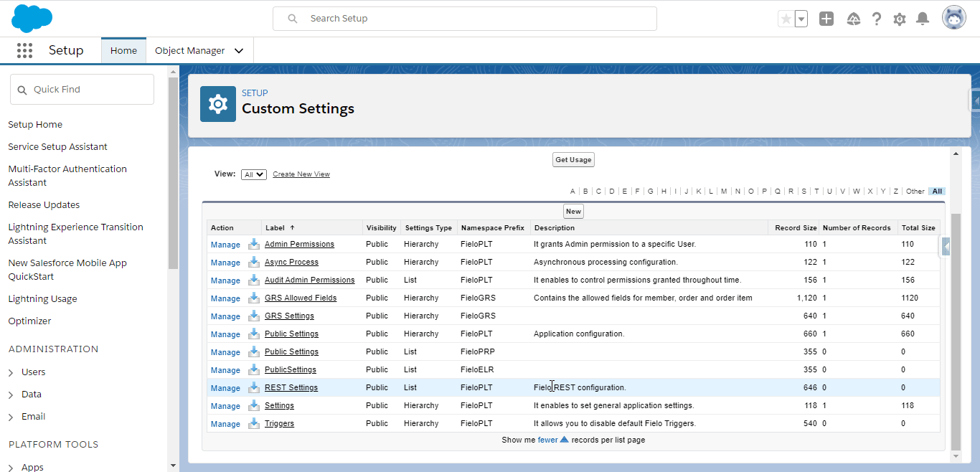Filter list by letter A
The image size is (980, 472).
point(573,192)
